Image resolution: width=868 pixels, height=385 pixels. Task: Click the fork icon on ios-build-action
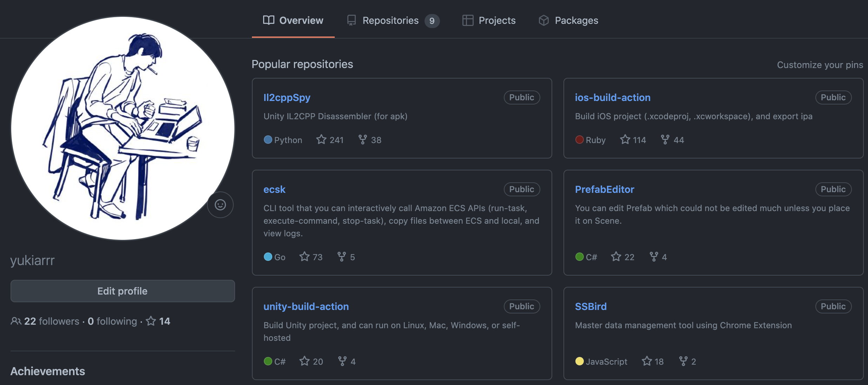[665, 140]
